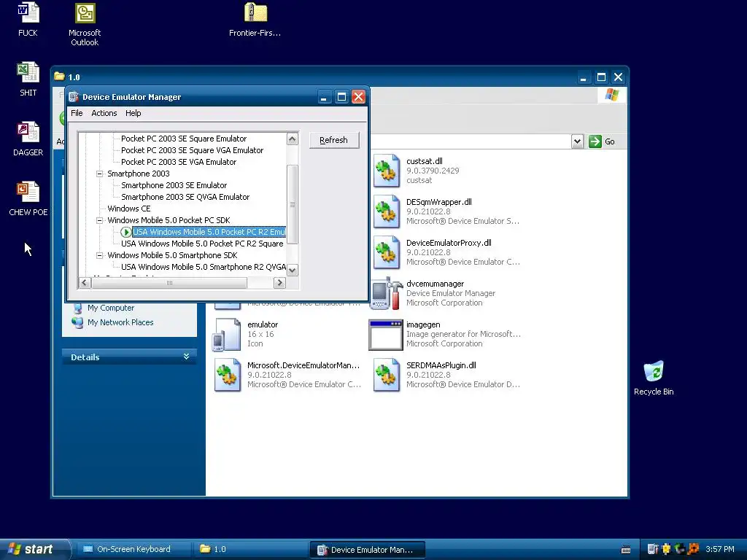The image size is (747, 560).
Task: Click the Device Emulator Manager title bar icon
Action: pos(74,97)
